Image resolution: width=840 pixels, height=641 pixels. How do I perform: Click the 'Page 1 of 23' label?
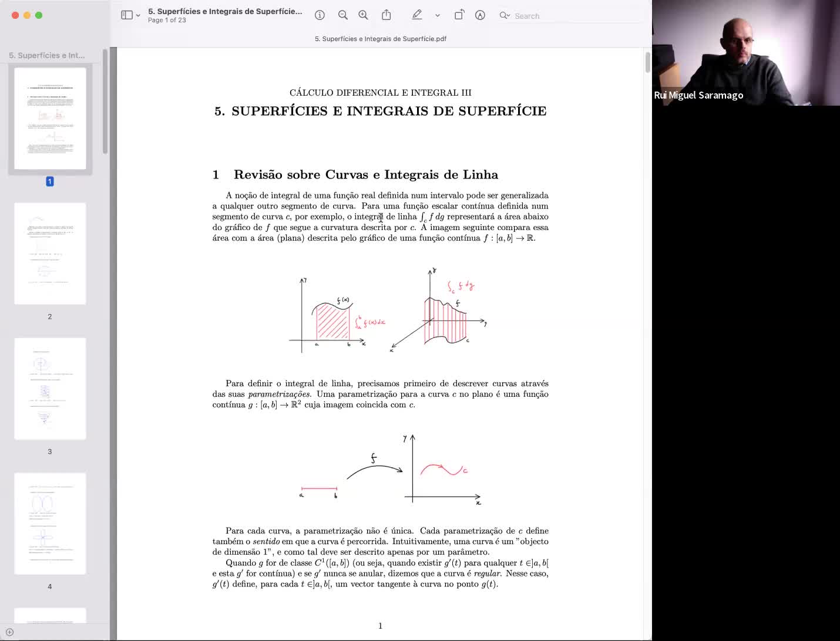tap(167, 20)
